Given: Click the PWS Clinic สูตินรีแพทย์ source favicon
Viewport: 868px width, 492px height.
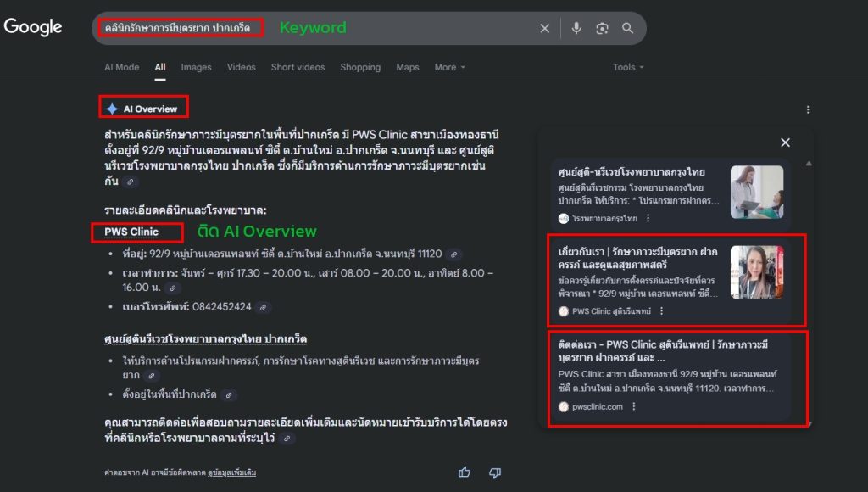Looking at the screenshot, I should tap(564, 311).
